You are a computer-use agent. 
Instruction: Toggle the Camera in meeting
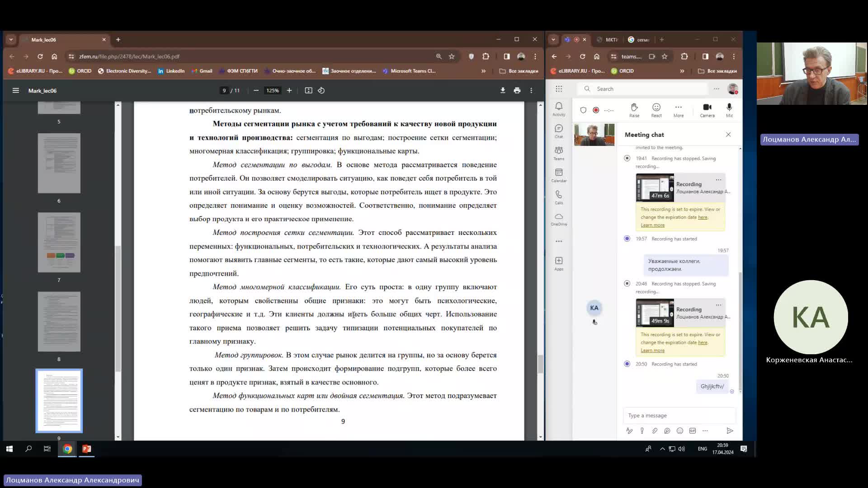click(708, 110)
